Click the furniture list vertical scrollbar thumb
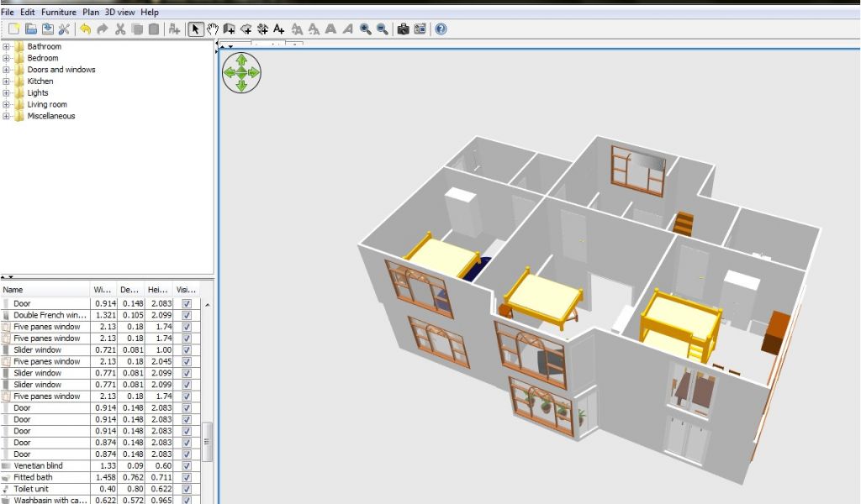The image size is (861, 504). [209, 441]
